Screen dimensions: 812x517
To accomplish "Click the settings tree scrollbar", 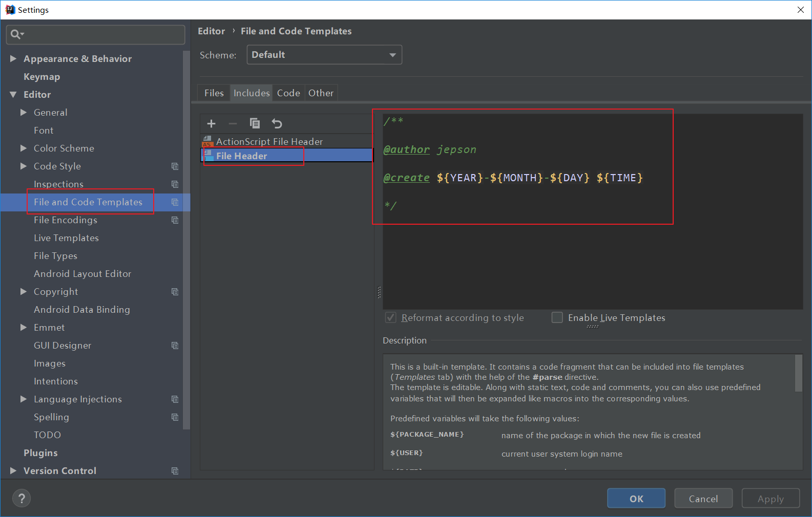I will click(x=186, y=240).
